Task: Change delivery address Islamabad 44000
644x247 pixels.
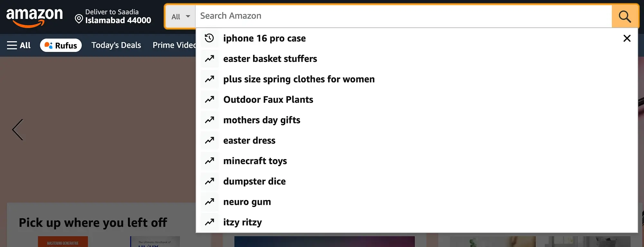Action: point(118,20)
